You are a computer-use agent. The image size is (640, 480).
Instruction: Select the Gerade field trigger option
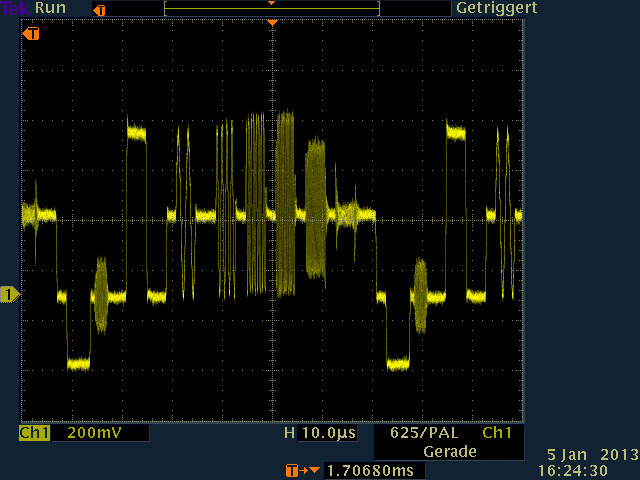[448, 451]
